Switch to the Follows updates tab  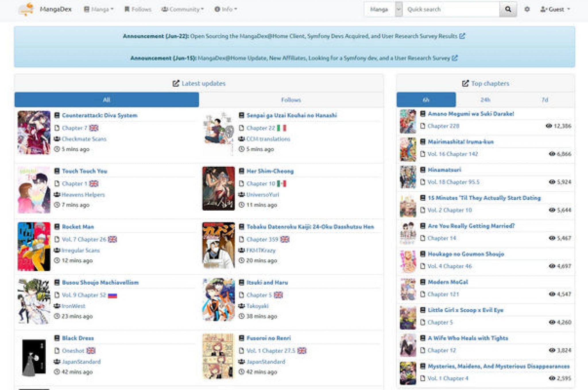coord(291,100)
